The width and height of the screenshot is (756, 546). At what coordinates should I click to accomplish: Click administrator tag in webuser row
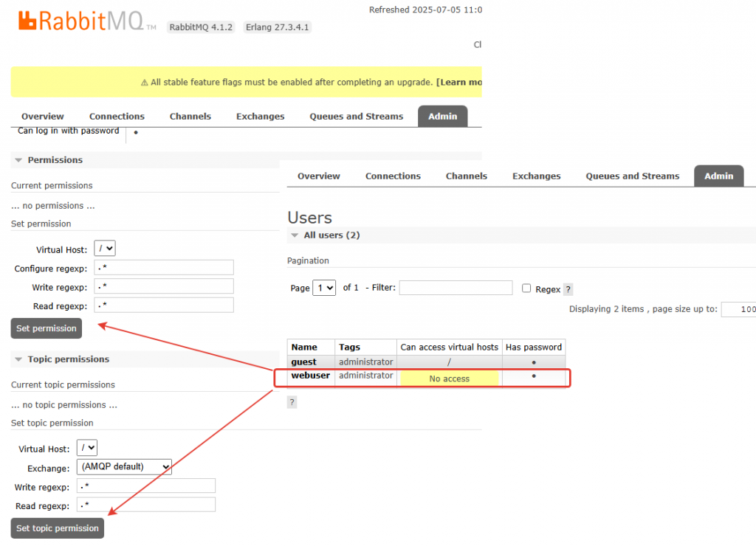click(x=366, y=376)
